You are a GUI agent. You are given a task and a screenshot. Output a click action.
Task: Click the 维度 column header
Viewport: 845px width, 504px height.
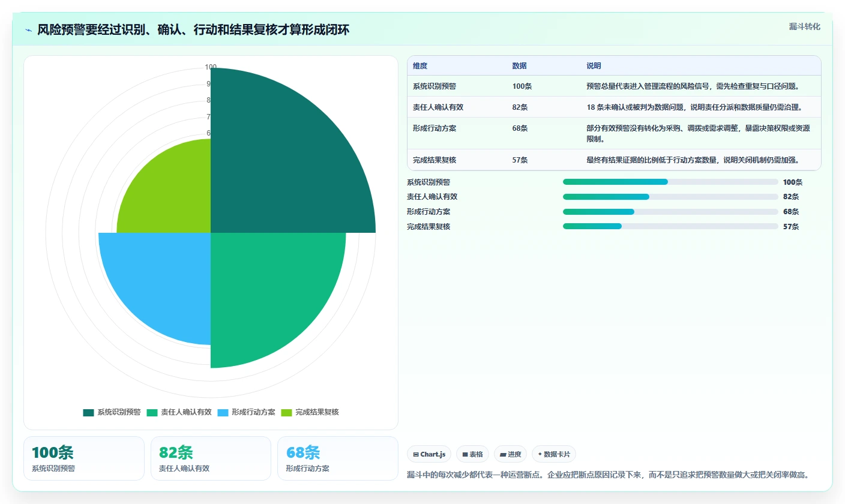pos(420,66)
